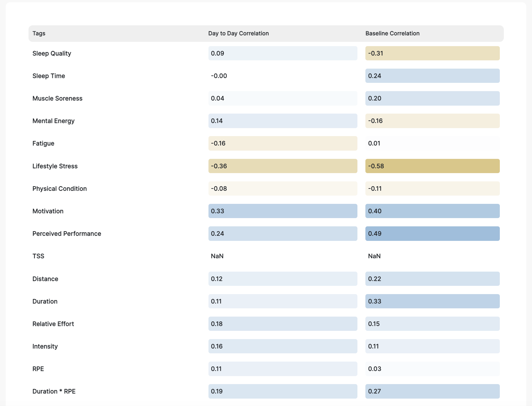Click the -0.36 Lifestyle Stress day-to-day cell

(x=283, y=166)
